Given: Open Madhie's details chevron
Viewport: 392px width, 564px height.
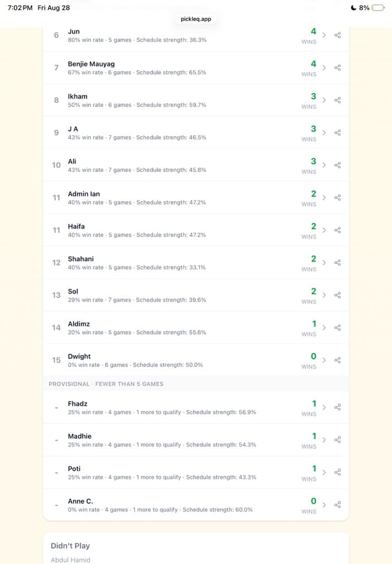Looking at the screenshot, I should pyautogui.click(x=324, y=440).
